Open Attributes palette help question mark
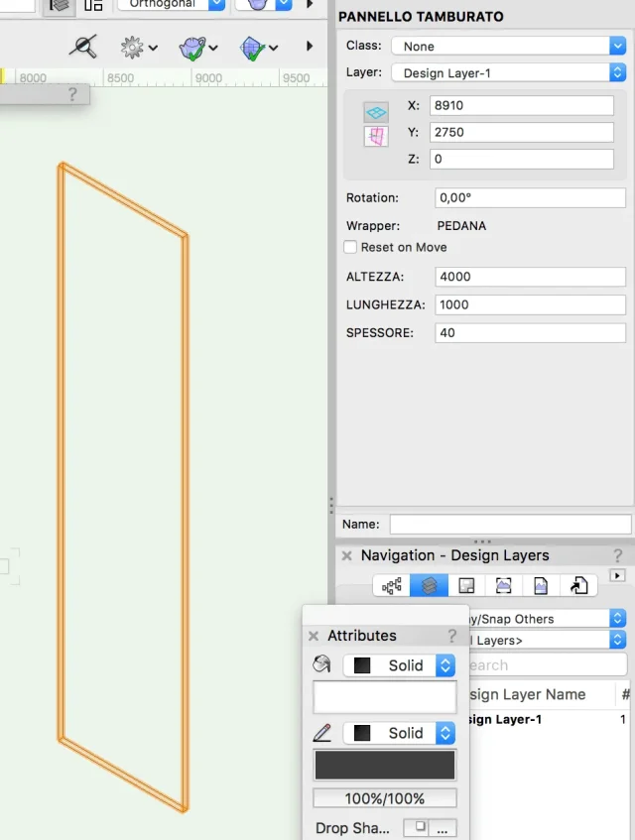The width and height of the screenshot is (635, 840). click(x=452, y=636)
